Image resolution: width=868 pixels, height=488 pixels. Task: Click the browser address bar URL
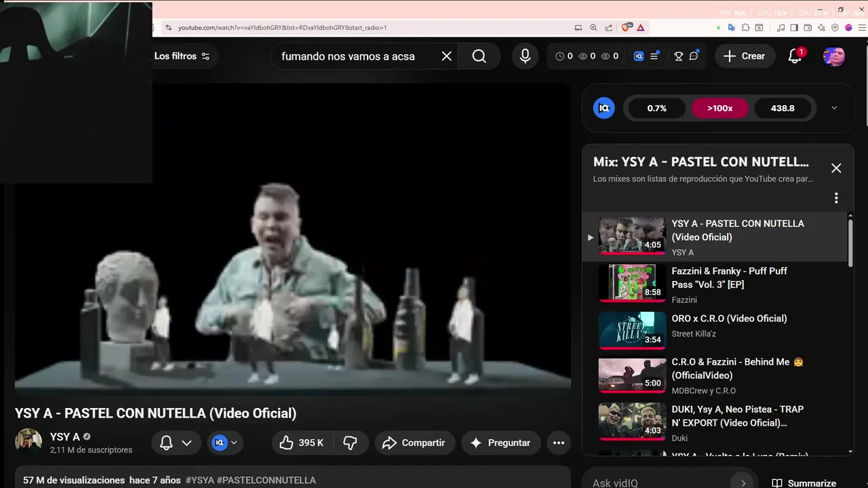(282, 28)
